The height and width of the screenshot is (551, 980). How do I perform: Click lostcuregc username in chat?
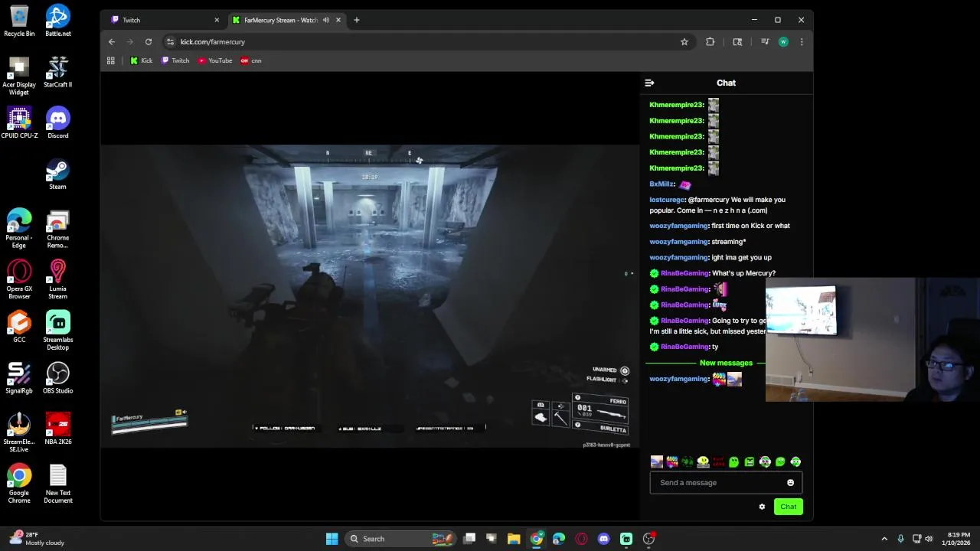667,200
